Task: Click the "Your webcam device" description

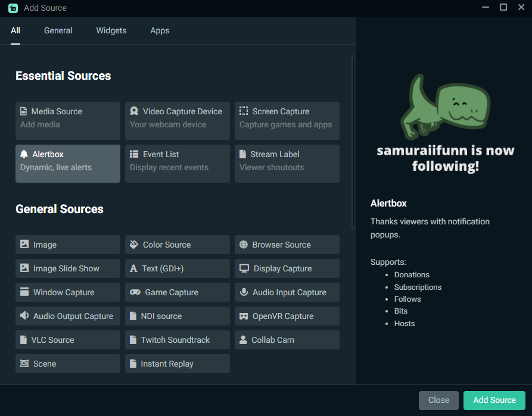Action: 168,124
